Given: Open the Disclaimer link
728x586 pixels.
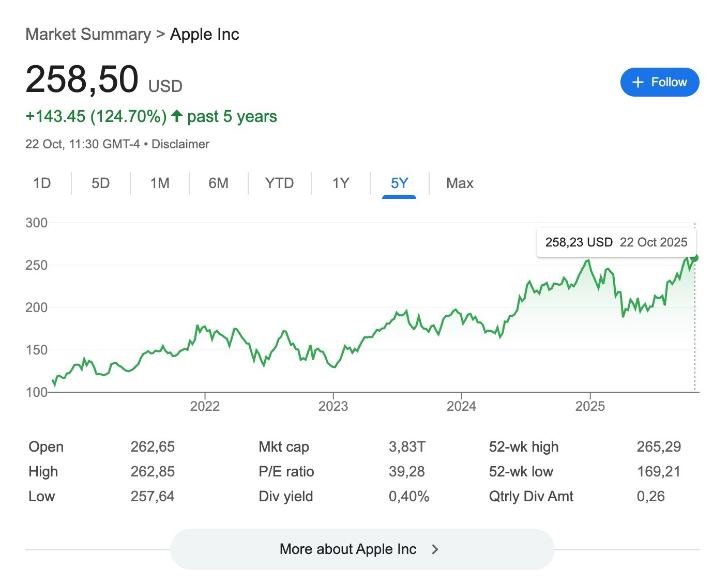Looking at the screenshot, I should 180,144.
